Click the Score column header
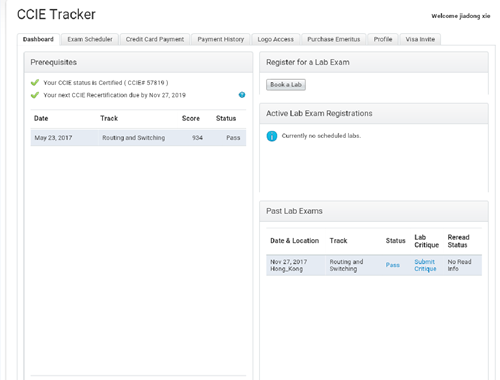This screenshot has width=500, height=380. (191, 118)
